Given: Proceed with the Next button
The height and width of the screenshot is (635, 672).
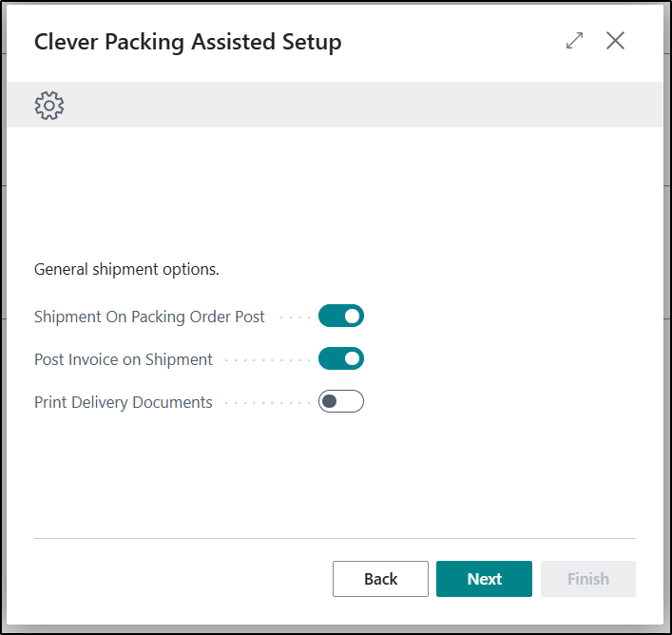Looking at the screenshot, I should pyautogui.click(x=484, y=579).
